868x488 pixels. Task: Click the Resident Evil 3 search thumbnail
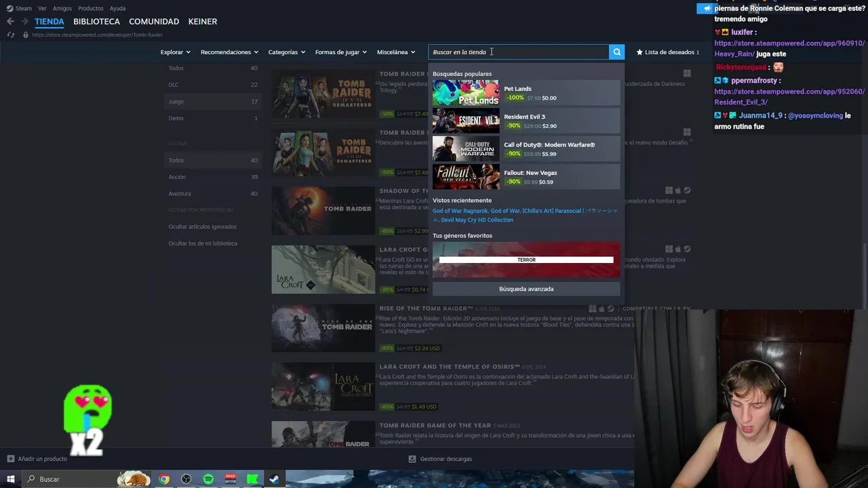point(466,121)
